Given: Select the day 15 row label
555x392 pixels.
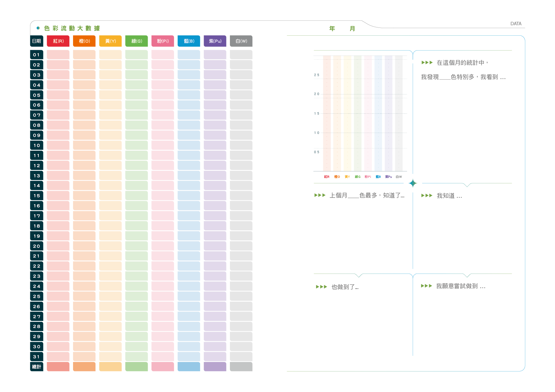Looking at the screenshot, I should pyautogui.click(x=37, y=196).
